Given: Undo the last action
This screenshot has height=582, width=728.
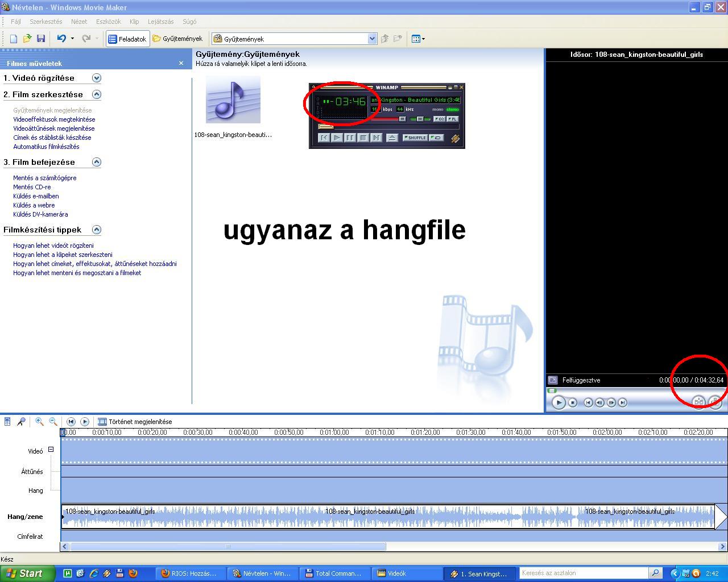Looking at the screenshot, I should click(61, 39).
